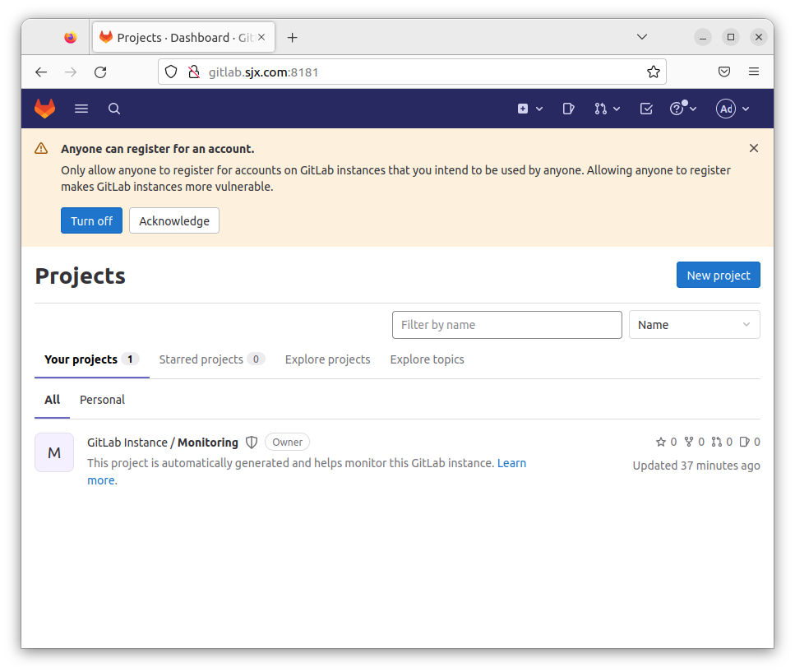Open Firefox application menu
Screen dimensions: 795x672
(x=753, y=72)
